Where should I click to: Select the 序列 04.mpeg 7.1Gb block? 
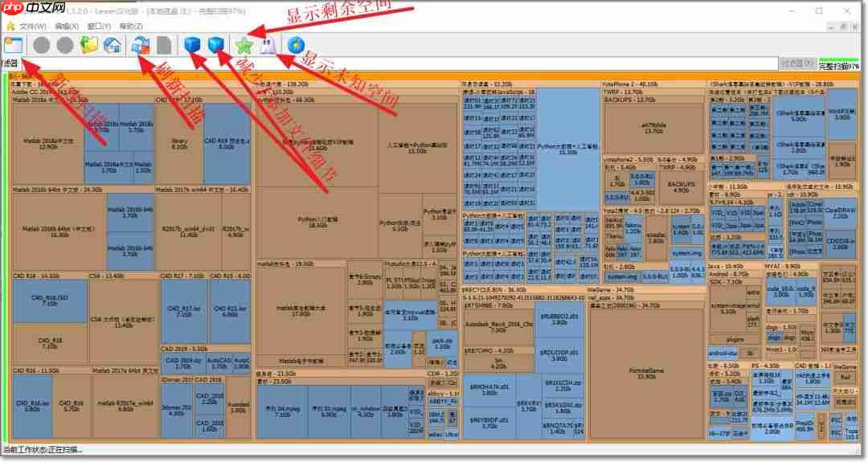(282, 411)
